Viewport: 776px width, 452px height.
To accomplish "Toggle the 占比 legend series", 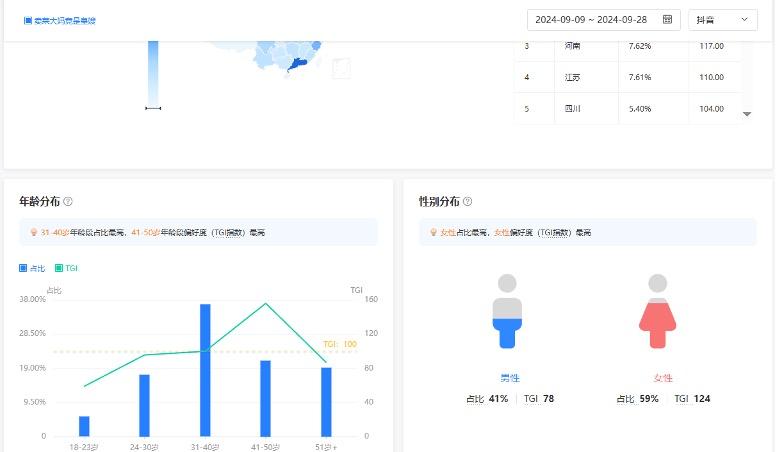I will (x=35, y=268).
